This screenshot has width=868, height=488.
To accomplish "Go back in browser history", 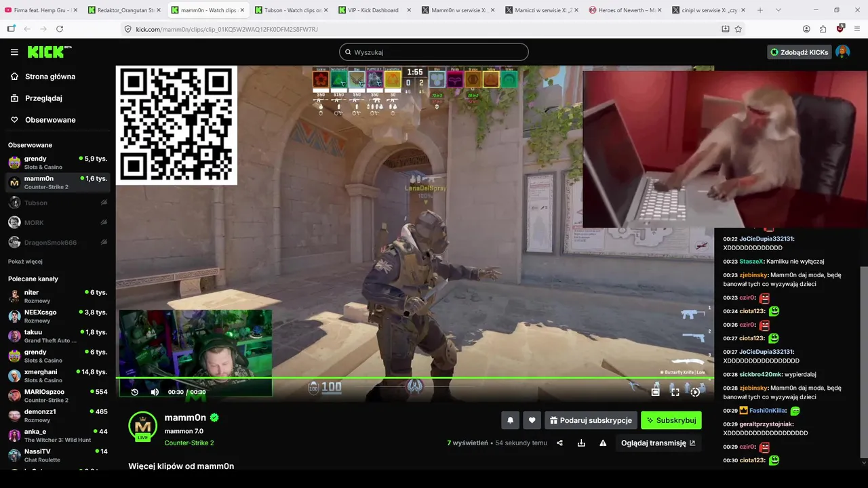I will [27, 29].
